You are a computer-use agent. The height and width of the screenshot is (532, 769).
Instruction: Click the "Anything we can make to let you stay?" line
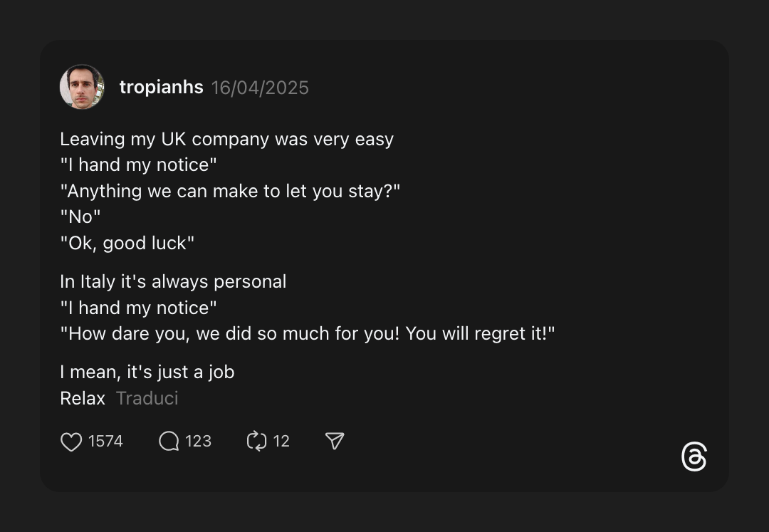click(230, 191)
